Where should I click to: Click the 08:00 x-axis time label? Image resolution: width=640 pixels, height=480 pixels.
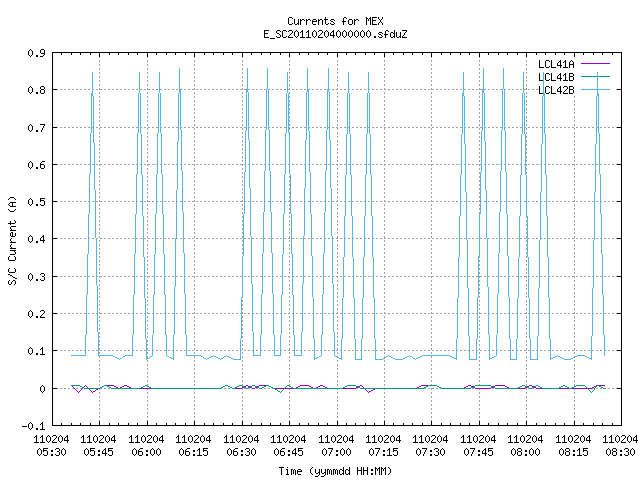525,453
